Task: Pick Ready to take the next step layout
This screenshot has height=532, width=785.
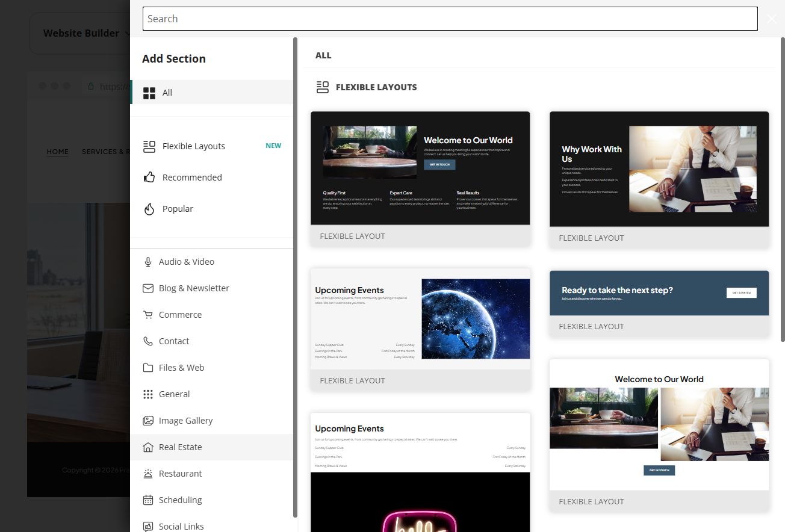Action: pyautogui.click(x=659, y=303)
